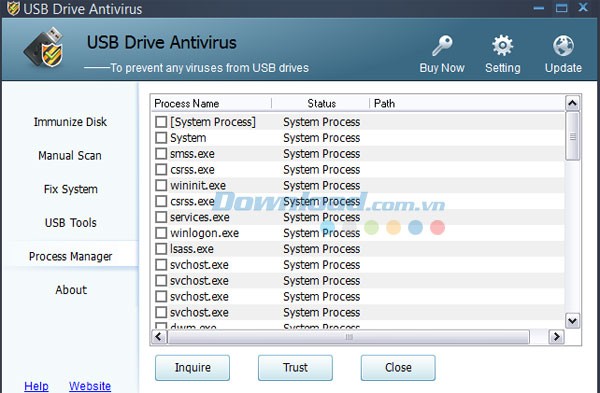
Task: Click the scroll up arrow
Action: point(572,103)
